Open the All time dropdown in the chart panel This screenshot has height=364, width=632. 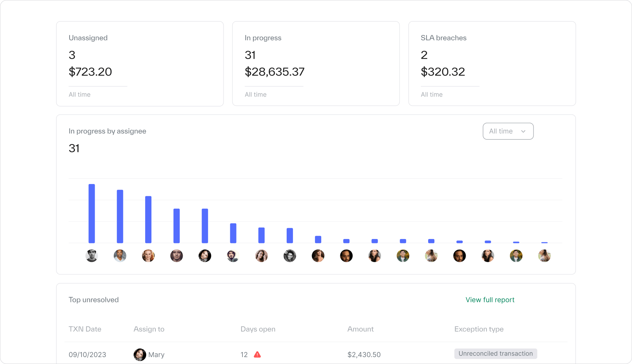pos(508,131)
